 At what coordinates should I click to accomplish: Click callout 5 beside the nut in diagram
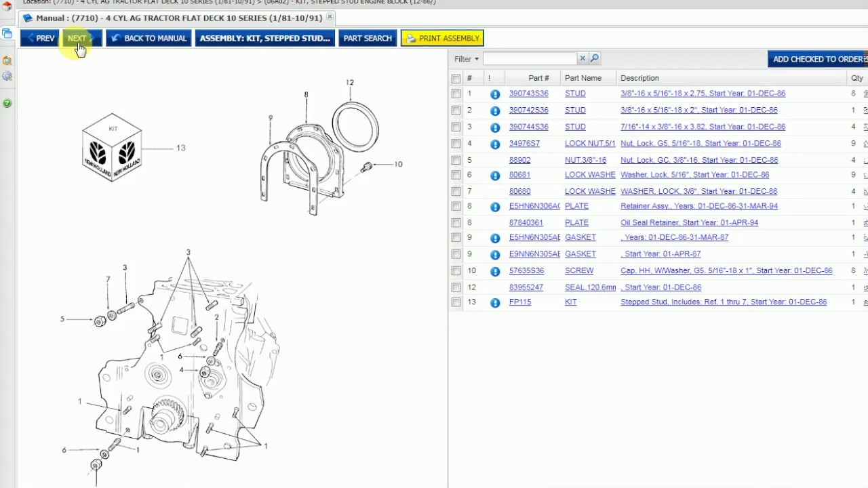click(x=62, y=319)
